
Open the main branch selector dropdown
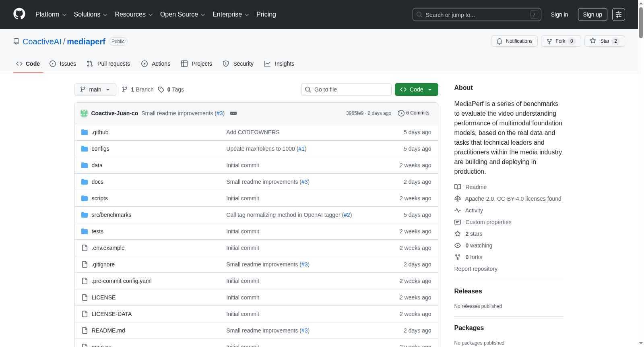(x=95, y=89)
